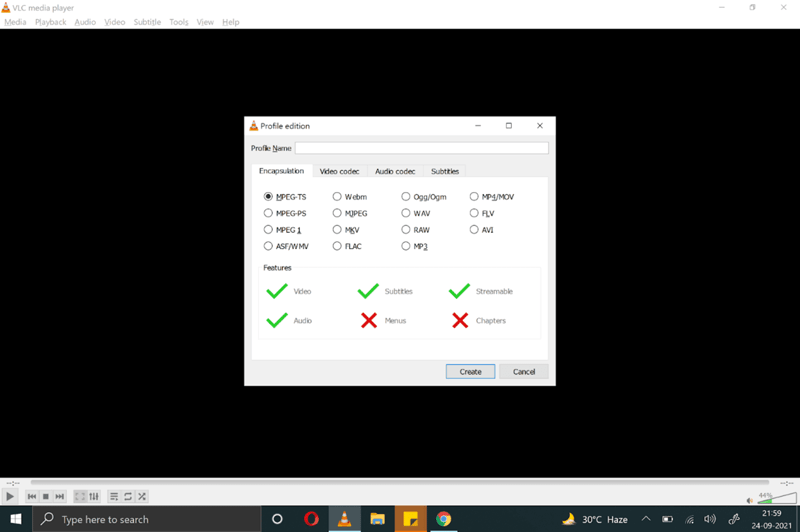Switch to Subtitles tab

click(445, 171)
